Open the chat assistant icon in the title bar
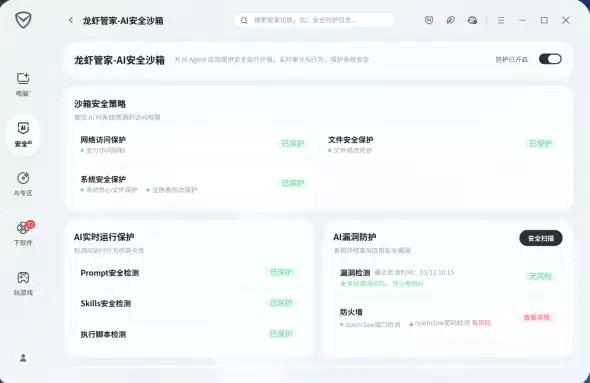 click(472, 20)
